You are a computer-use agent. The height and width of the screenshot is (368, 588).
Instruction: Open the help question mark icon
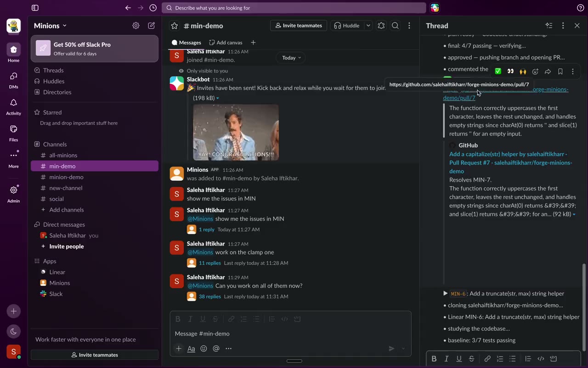coord(580,8)
